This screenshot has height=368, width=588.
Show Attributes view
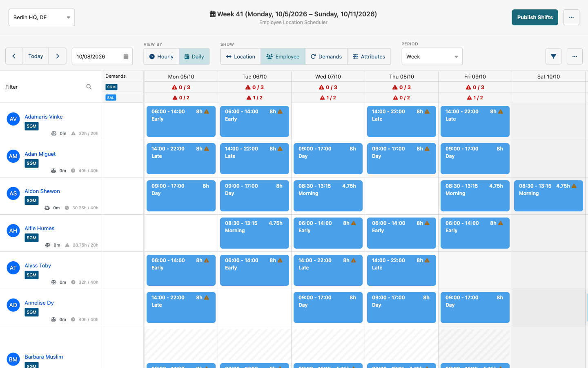pos(369,56)
